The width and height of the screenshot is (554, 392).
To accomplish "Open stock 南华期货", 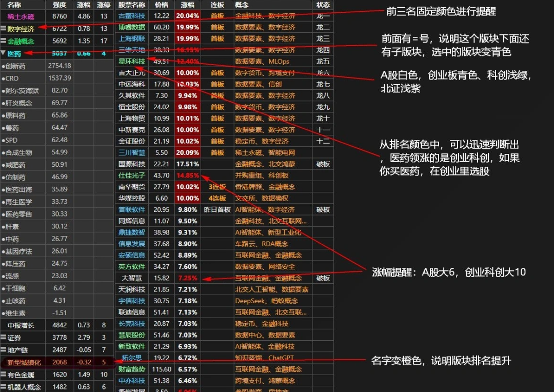I will (132, 187).
